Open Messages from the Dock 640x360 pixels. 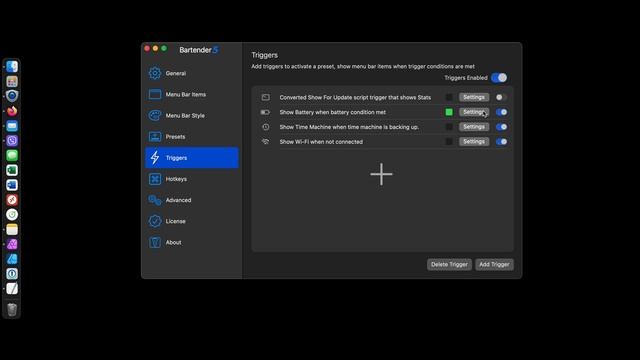12,155
